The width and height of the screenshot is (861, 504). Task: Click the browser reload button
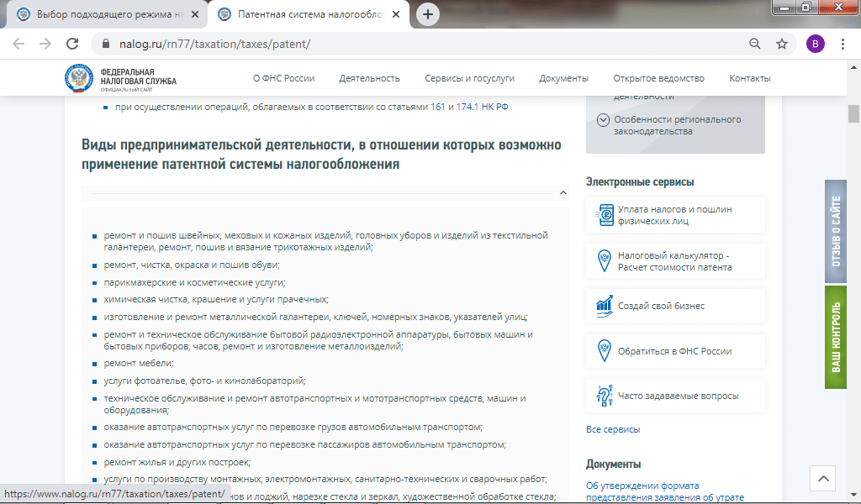(72, 44)
